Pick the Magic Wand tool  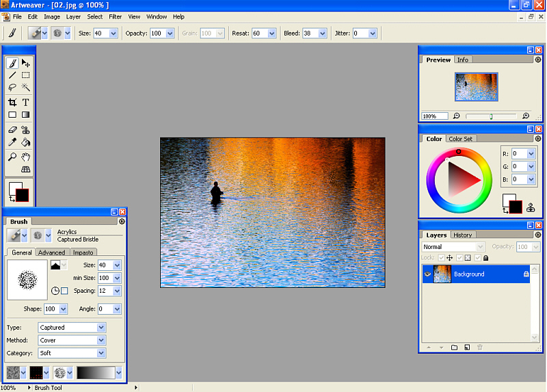point(26,88)
